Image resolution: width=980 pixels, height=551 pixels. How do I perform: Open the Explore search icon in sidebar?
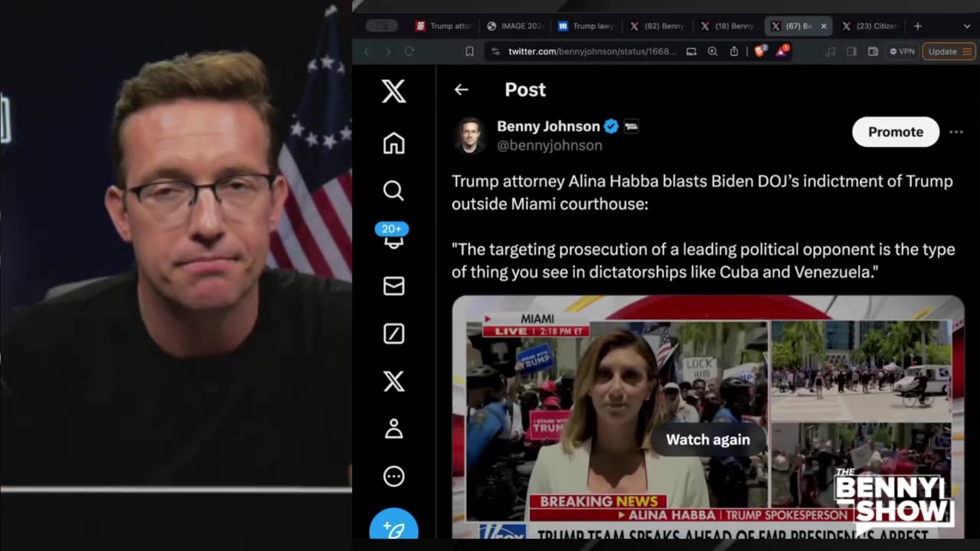coord(394,191)
